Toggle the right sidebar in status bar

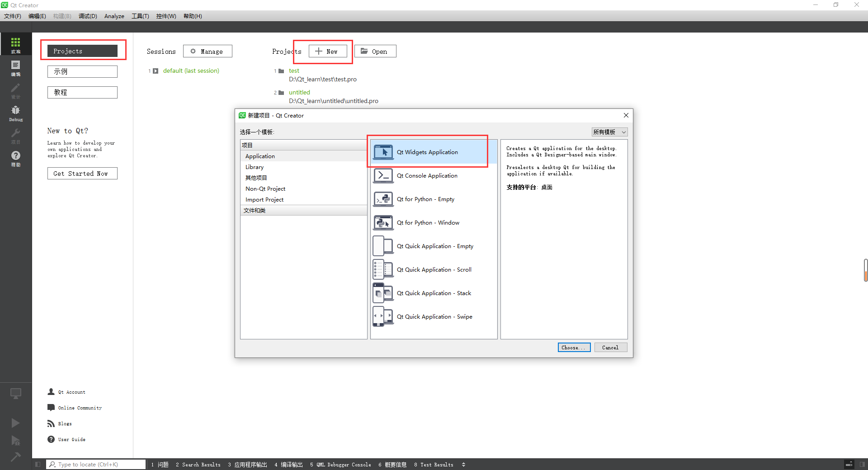point(862,464)
